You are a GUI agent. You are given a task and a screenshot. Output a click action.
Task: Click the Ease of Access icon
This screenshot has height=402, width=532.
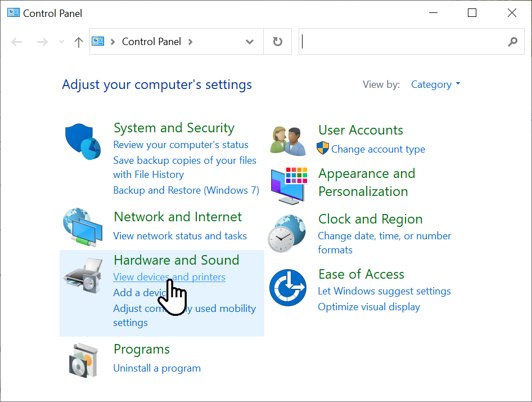pyautogui.click(x=287, y=287)
